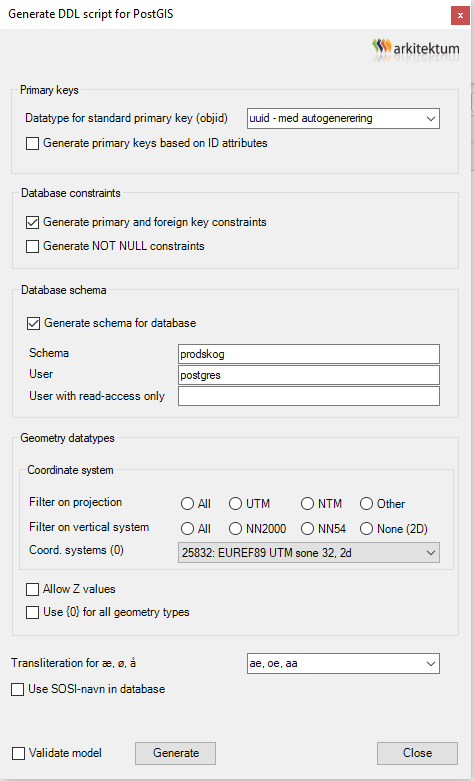
Task: Click the Close button
Action: coord(417,753)
